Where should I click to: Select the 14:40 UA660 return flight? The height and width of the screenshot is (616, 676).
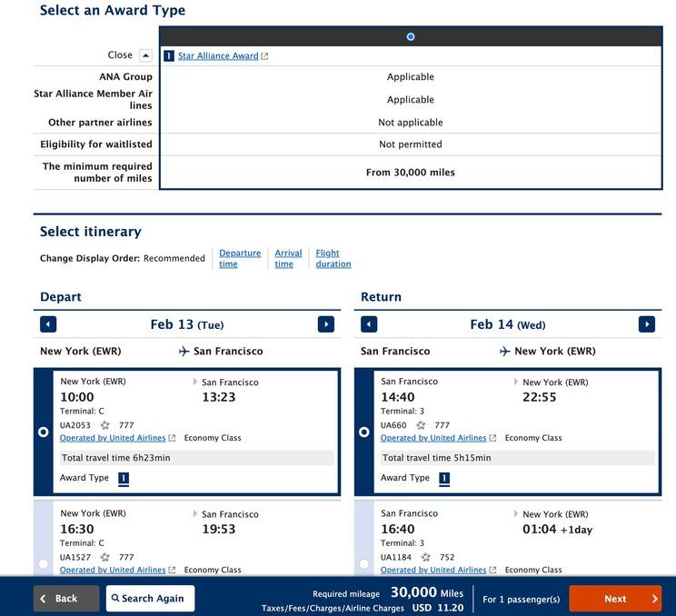(x=364, y=432)
